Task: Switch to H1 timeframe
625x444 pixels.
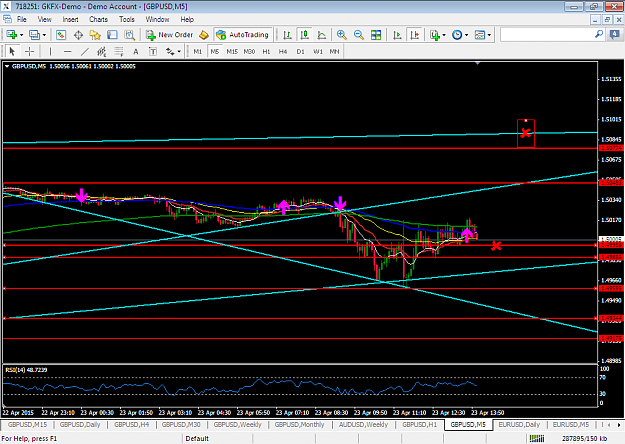Action: click(266, 51)
